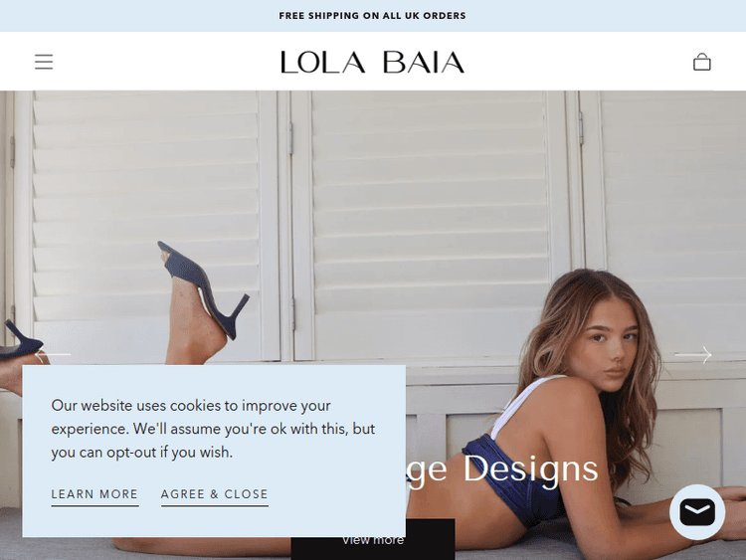Click the cookie notice message text
Viewport: 746px width, 560px height.
pyautogui.click(x=213, y=429)
